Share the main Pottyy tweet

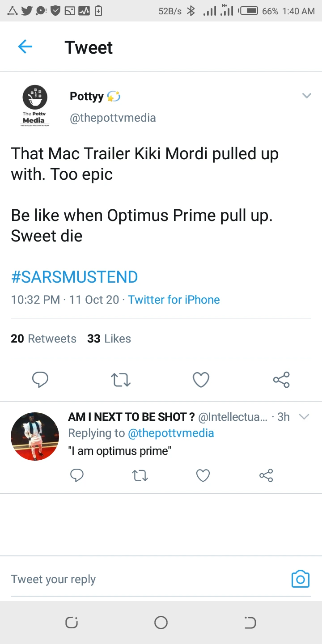(x=281, y=380)
